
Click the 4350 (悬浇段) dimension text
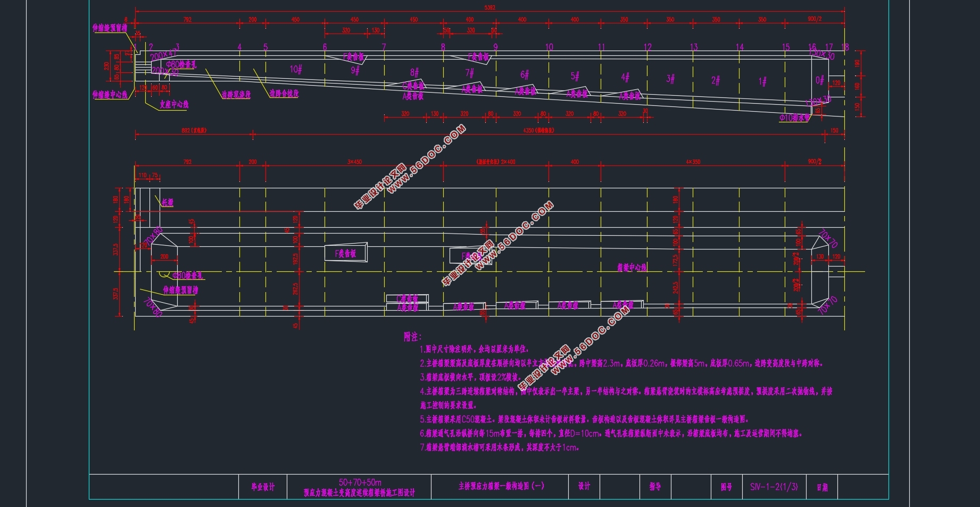pyautogui.click(x=538, y=130)
